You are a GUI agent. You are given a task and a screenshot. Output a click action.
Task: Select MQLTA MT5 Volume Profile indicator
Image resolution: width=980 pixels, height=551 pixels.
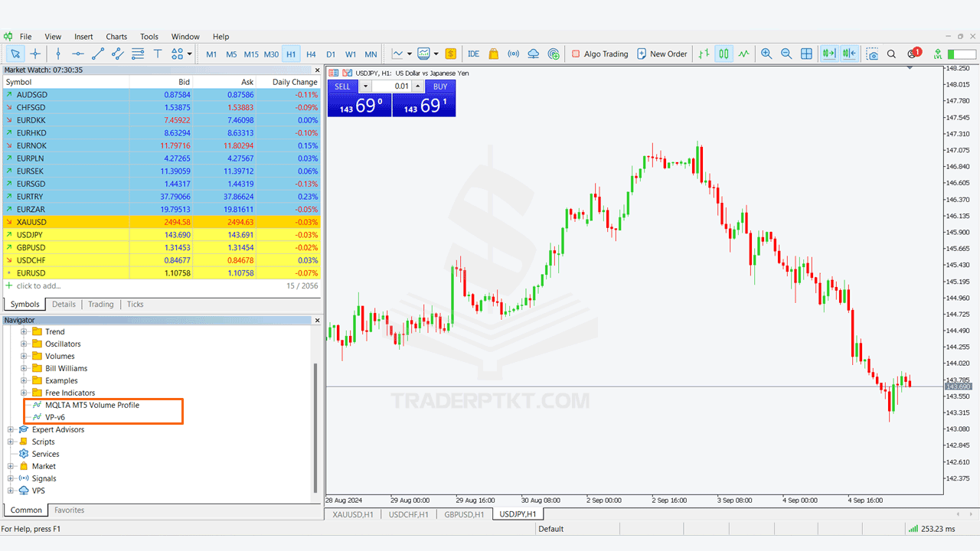coord(92,405)
